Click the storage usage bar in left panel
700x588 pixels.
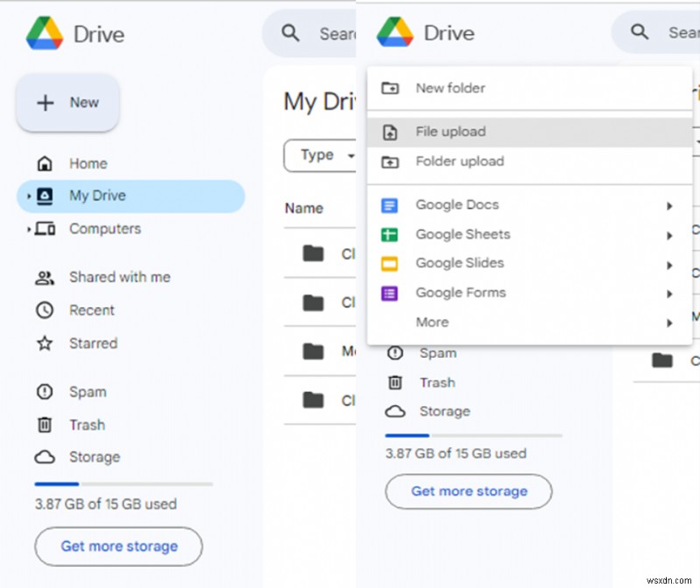(x=123, y=484)
